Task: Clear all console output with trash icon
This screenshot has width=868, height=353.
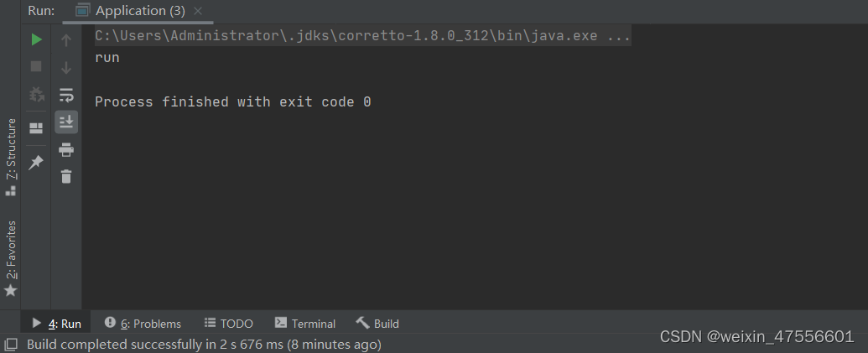Action: click(66, 176)
